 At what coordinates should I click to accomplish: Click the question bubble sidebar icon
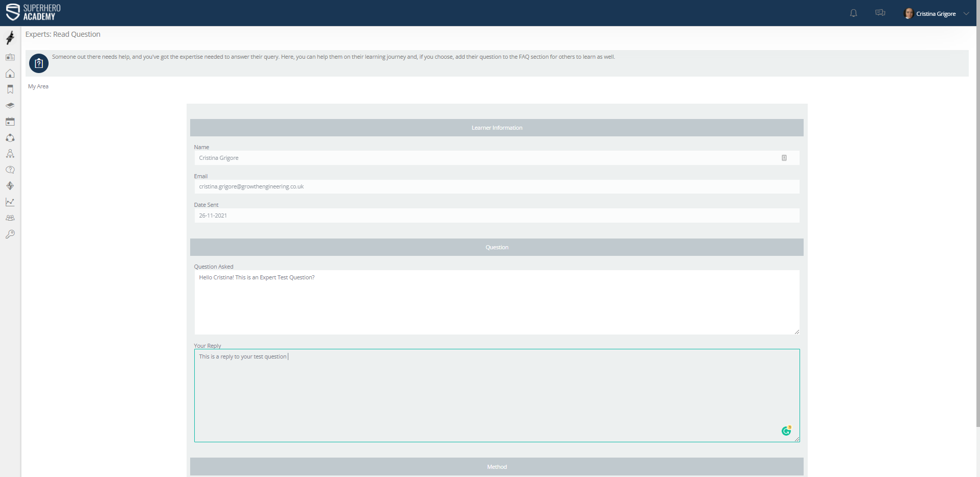10,170
